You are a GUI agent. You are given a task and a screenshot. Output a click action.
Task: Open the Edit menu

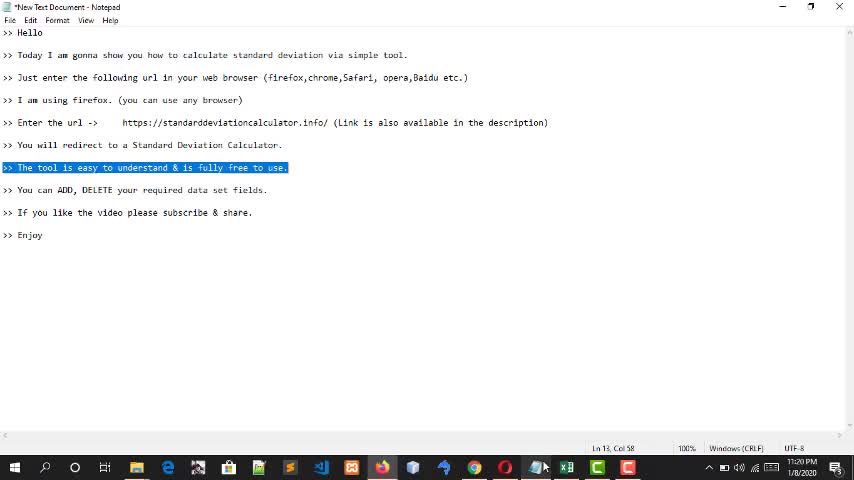coord(31,20)
